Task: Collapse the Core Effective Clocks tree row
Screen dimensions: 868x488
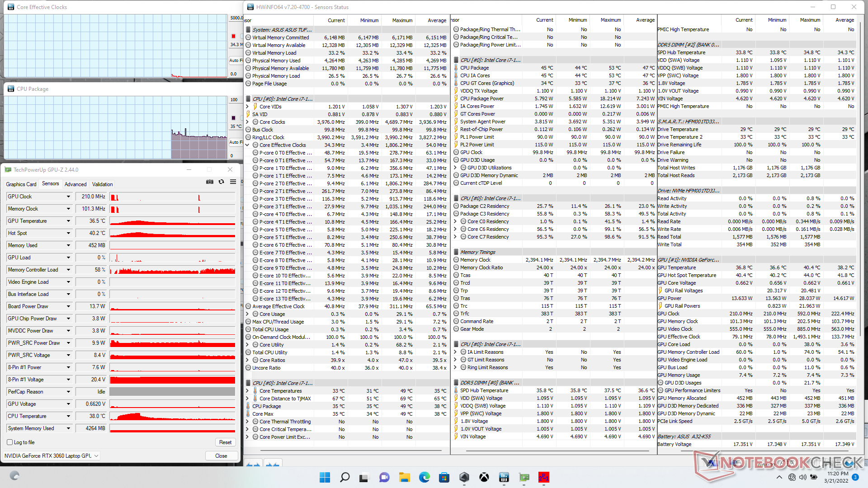Action: tap(247, 145)
